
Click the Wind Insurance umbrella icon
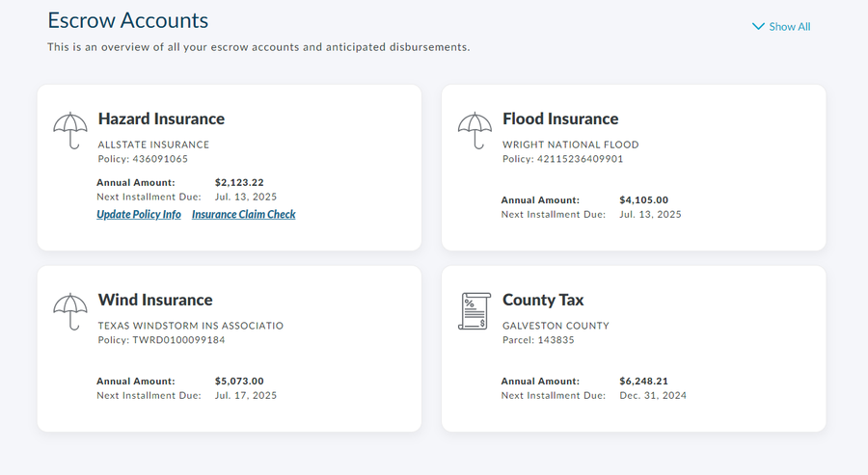(x=68, y=311)
